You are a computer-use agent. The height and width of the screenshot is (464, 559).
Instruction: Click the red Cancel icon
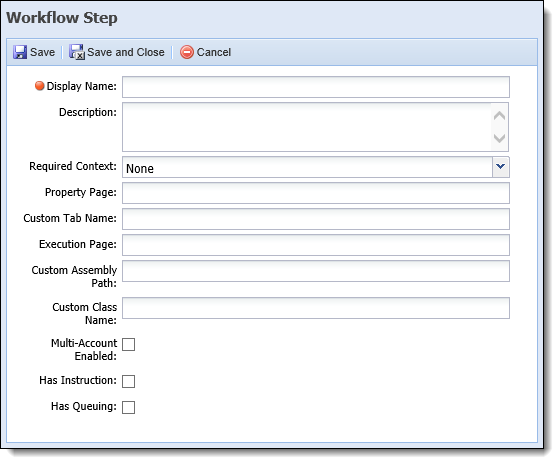click(x=186, y=52)
